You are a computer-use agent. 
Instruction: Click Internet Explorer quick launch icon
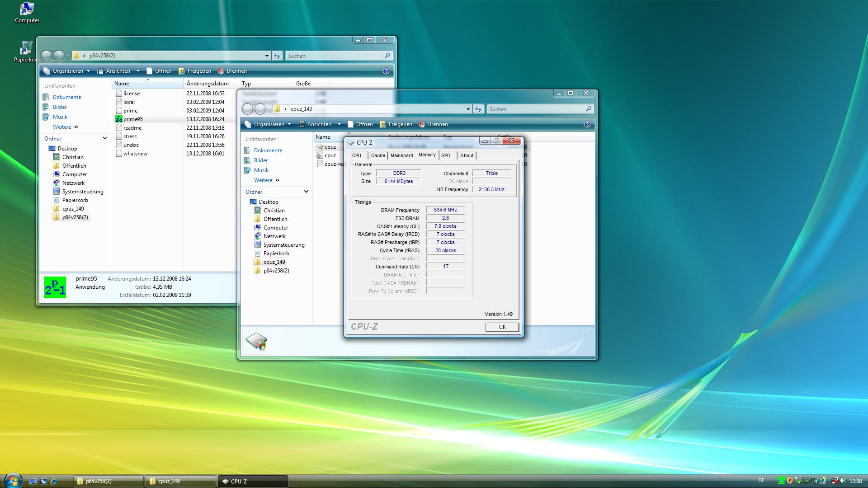(x=54, y=481)
